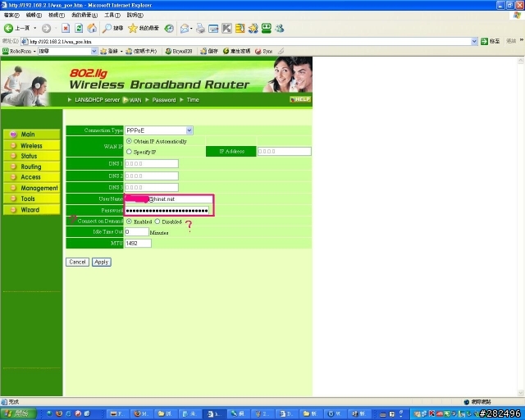This screenshot has height=420, width=525.
Task: Click the Bryes828 identity button
Action: click(179, 51)
